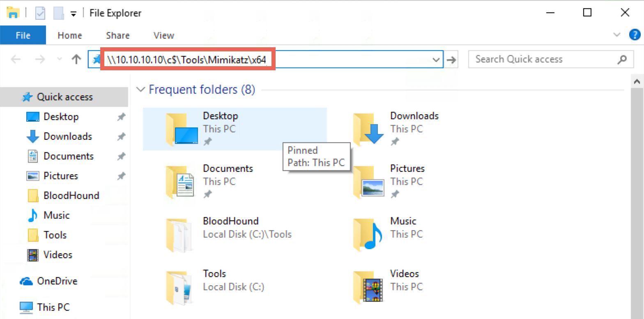The width and height of the screenshot is (644, 319).
Task: Open the Music folder icon in Frequent folders
Action: 368,234
